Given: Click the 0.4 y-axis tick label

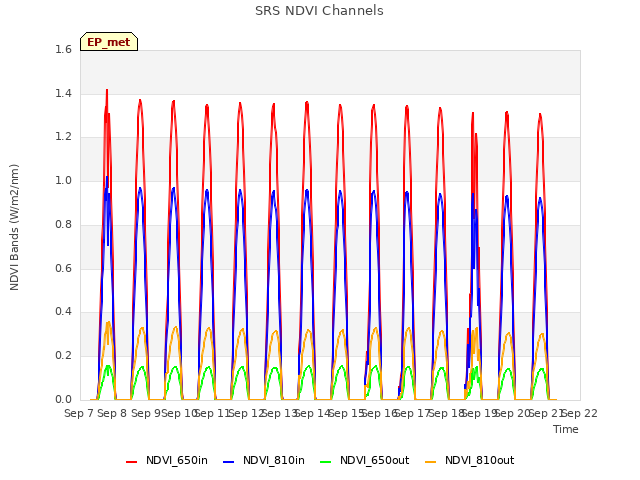Looking at the screenshot, I should tap(63, 312).
